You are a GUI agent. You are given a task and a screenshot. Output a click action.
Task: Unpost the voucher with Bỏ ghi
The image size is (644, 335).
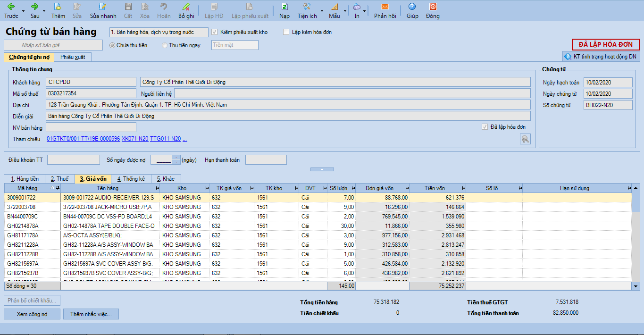[186, 11]
